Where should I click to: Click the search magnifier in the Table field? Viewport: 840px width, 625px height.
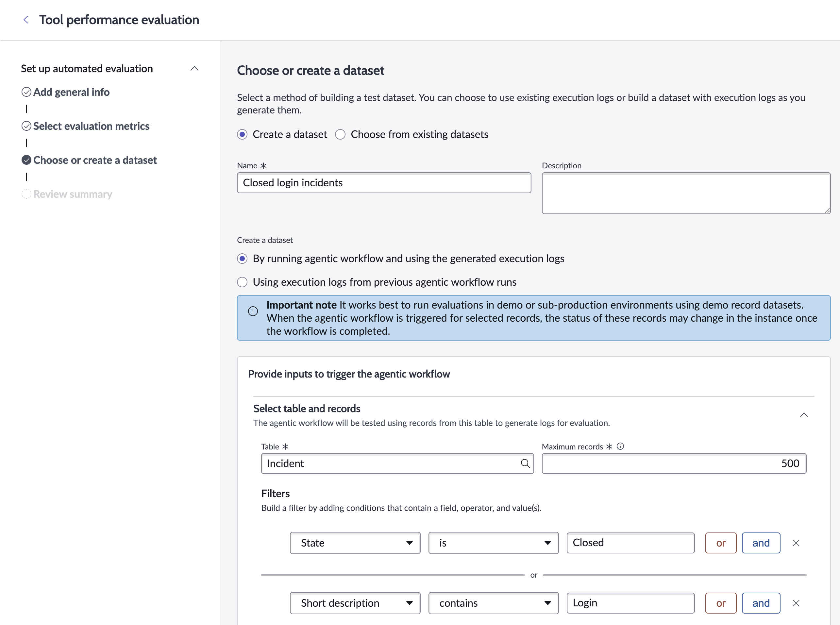point(525,464)
